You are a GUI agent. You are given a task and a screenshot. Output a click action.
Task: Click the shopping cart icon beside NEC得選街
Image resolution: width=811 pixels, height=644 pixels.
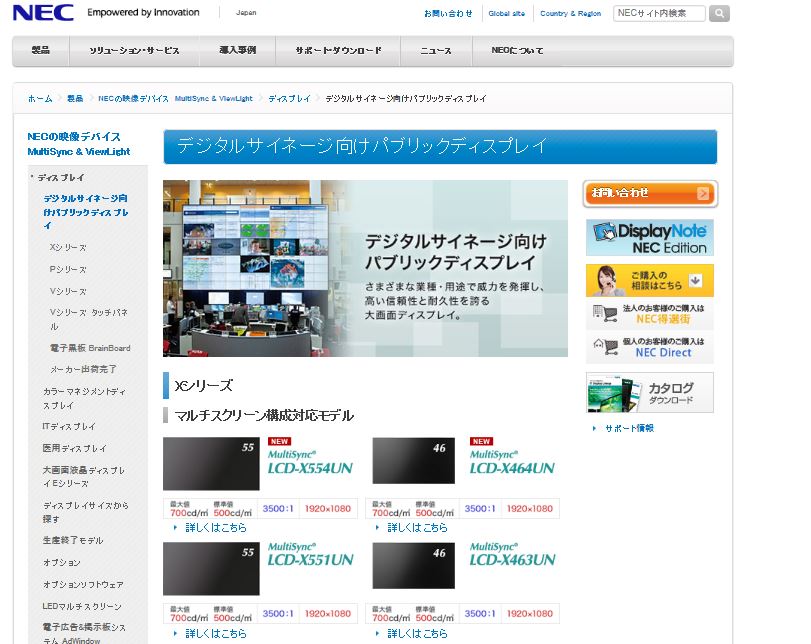tap(605, 313)
